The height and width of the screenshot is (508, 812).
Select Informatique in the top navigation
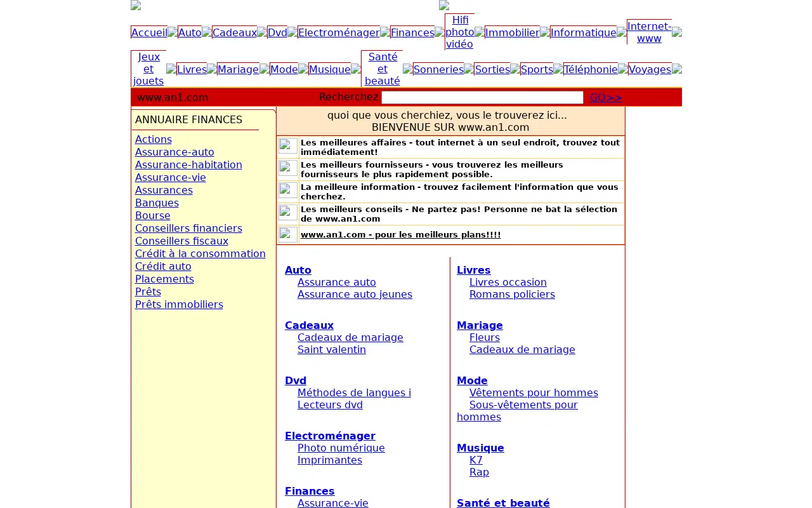583,32
